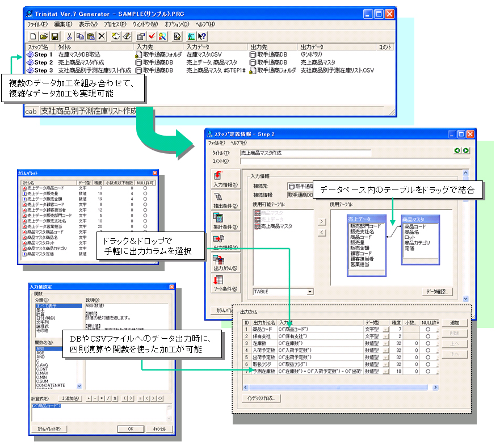Image resolution: width=504 pixels, height=446 pixels.
Task: Open 抽出条件(2) panel in Step 2 window
Action: click(x=225, y=200)
